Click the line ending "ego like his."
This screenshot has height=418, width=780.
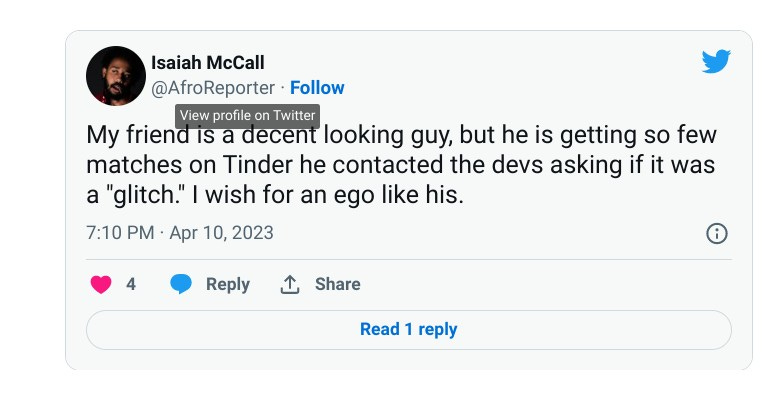(275, 195)
